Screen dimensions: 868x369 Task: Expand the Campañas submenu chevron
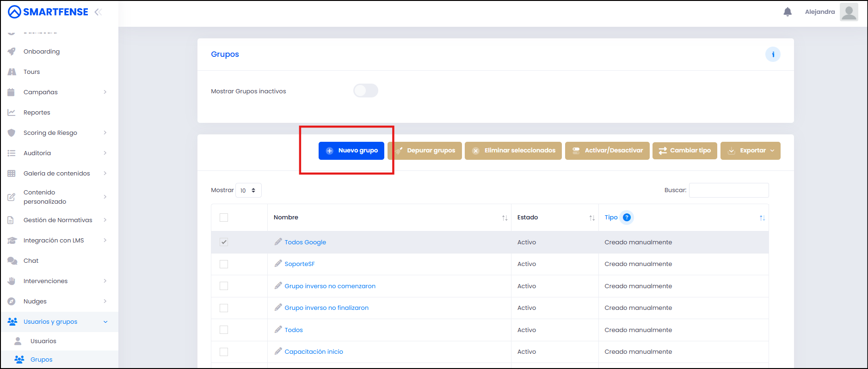click(x=105, y=92)
